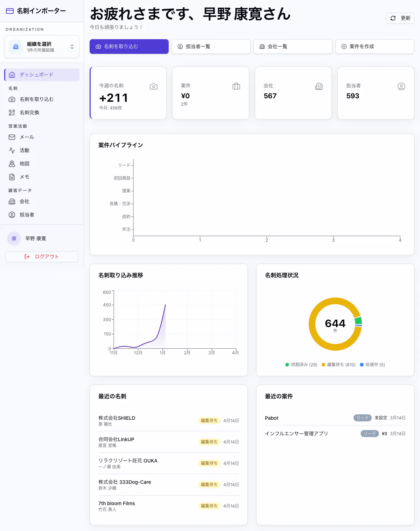Click the map pin icon for 地図
420x531 pixels.
(12, 164)
